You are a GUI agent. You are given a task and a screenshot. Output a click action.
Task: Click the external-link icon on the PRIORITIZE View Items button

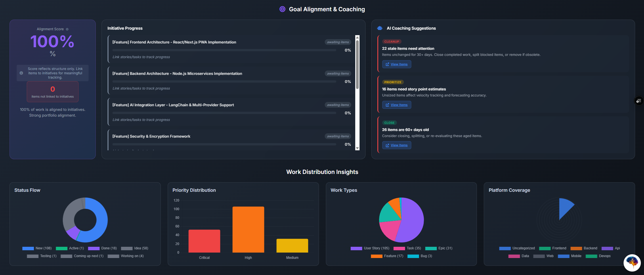(387, 105)
